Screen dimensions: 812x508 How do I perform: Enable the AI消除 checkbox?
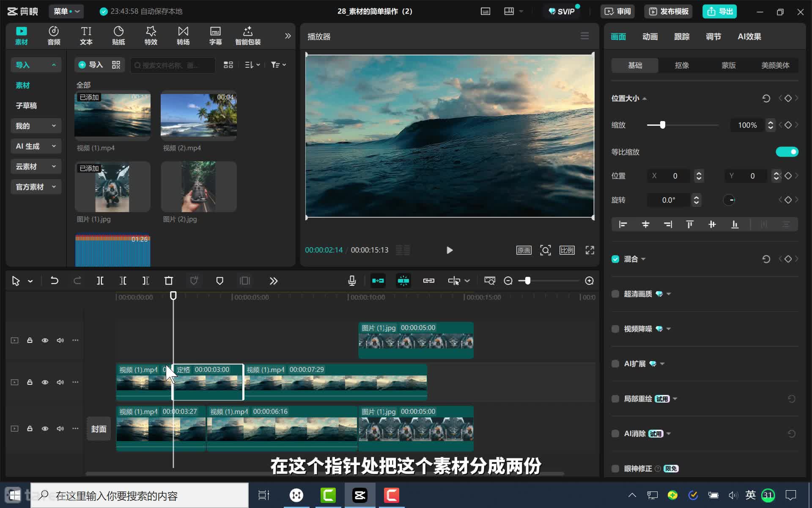coord(615,433)
